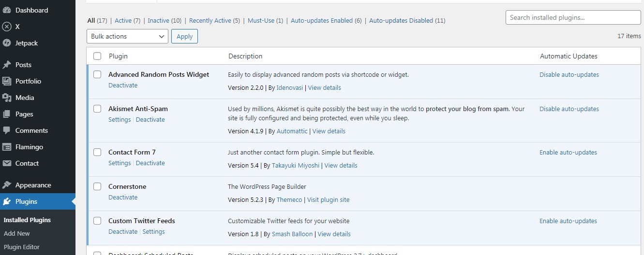644x255 pixels.
Task: Visit plugin site for Cornerstone
Action: (x=328, y=199)
